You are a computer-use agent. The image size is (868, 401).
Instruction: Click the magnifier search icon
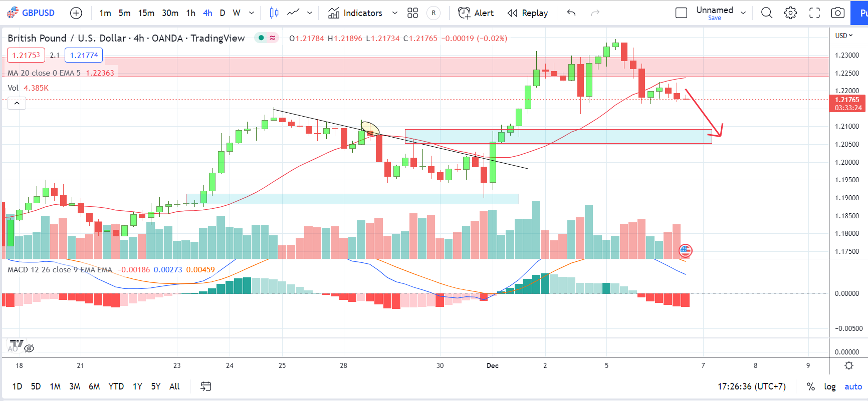(767, 13)
